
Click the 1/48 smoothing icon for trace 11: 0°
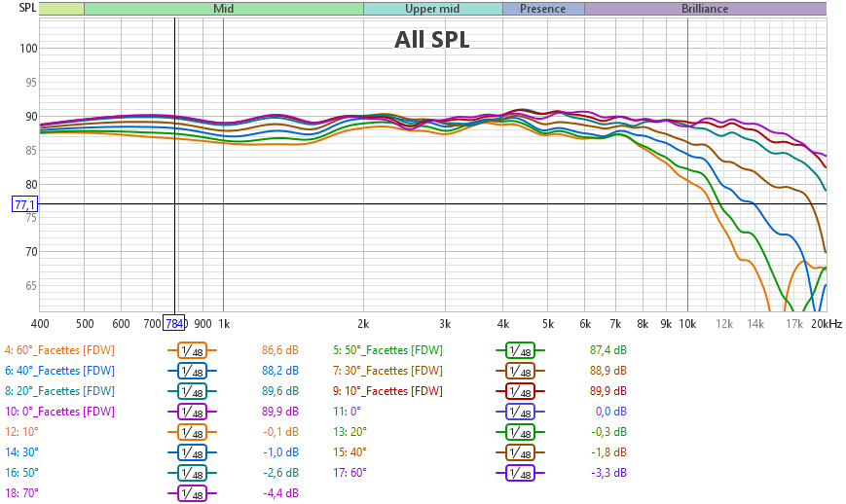tap(521, 413)
